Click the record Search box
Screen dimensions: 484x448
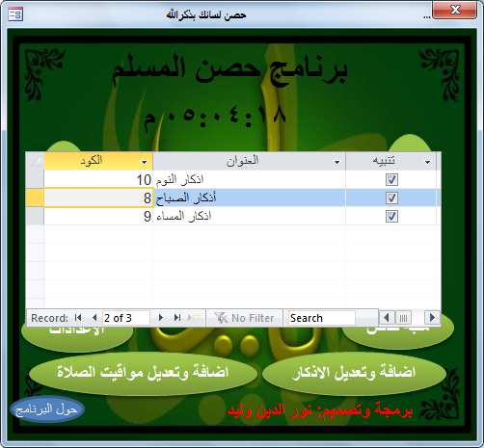pos(322,318)
